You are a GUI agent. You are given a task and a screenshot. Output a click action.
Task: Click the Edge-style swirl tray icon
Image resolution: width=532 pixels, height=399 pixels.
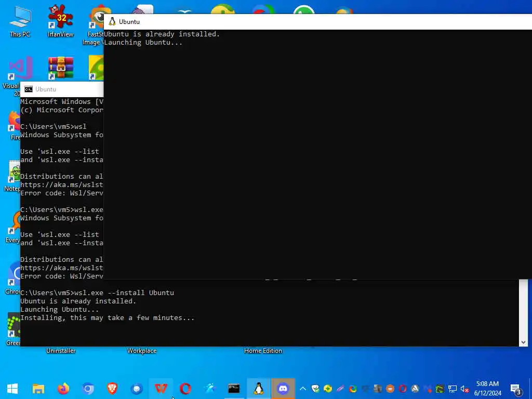tap(353, 389)
